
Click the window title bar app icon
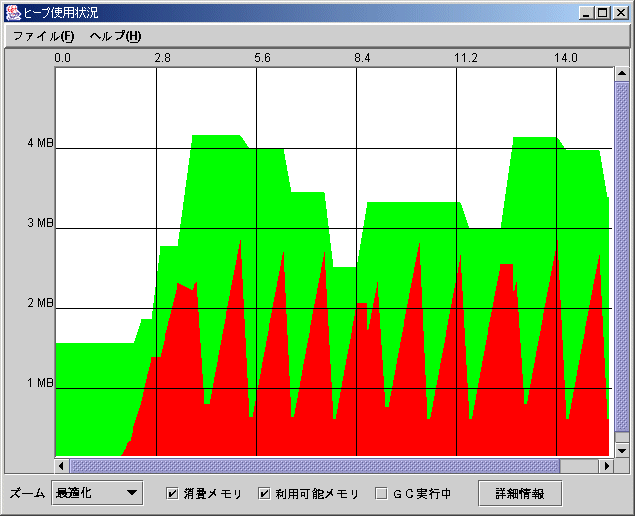[x=13, y=13]
